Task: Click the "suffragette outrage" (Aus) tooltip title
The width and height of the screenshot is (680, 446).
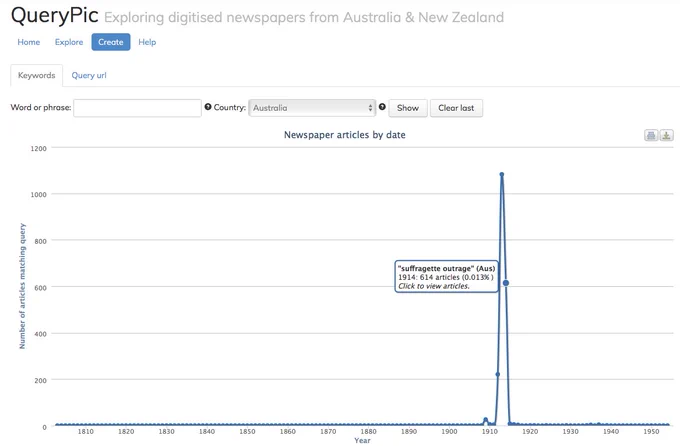Action: (x=446, y=268)
